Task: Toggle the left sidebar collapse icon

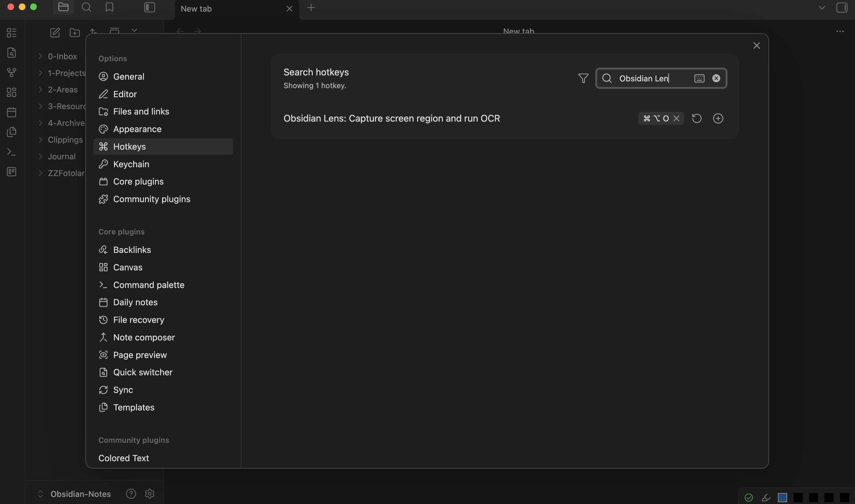Action: pyautogui.click(x=149, y=7)
